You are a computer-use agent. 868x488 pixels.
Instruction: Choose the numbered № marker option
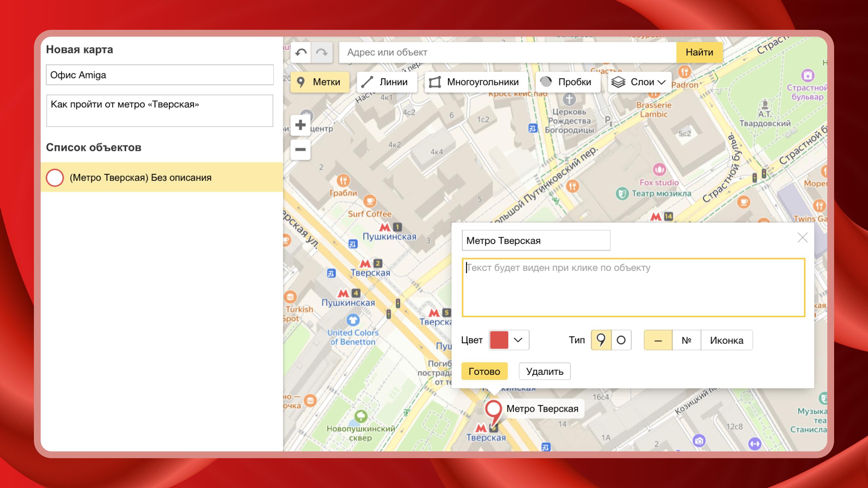coord(686,340)
